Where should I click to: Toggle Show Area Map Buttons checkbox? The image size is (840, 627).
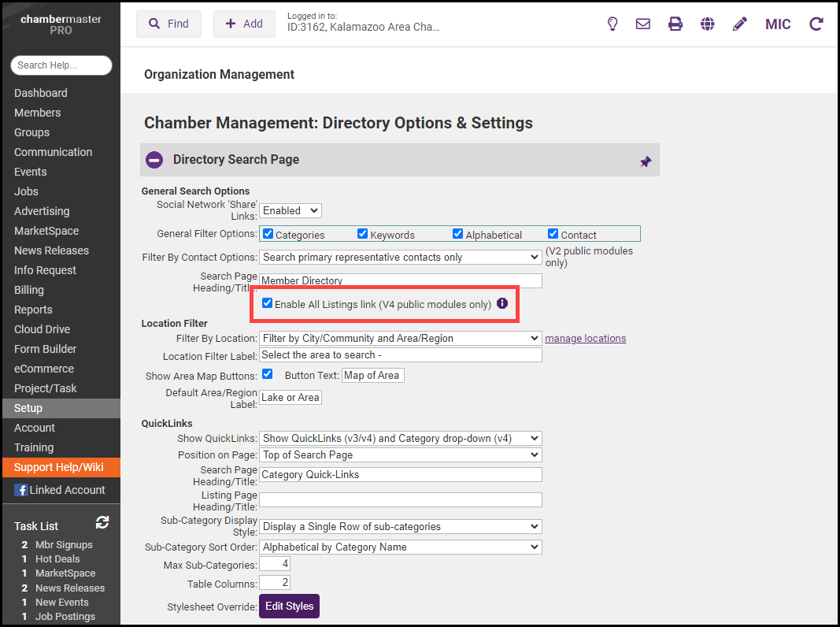click(268, 374)
